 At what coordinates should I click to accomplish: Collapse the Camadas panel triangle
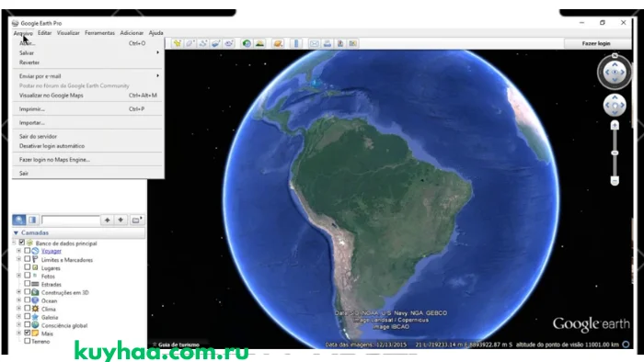(16, 232)
